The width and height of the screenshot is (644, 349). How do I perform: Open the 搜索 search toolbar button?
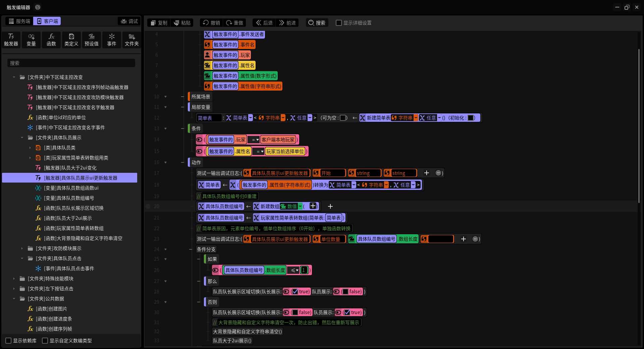pos(317,23)
